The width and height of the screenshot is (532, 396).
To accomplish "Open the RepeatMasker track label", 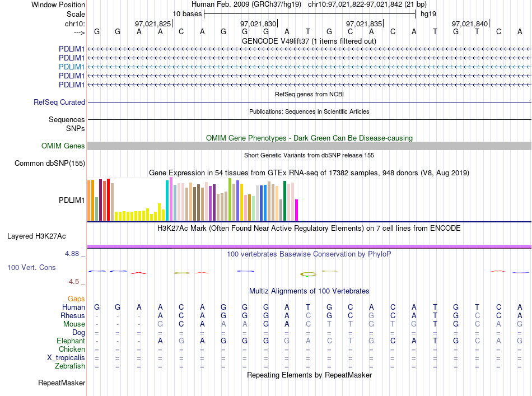I will (62, 383).
